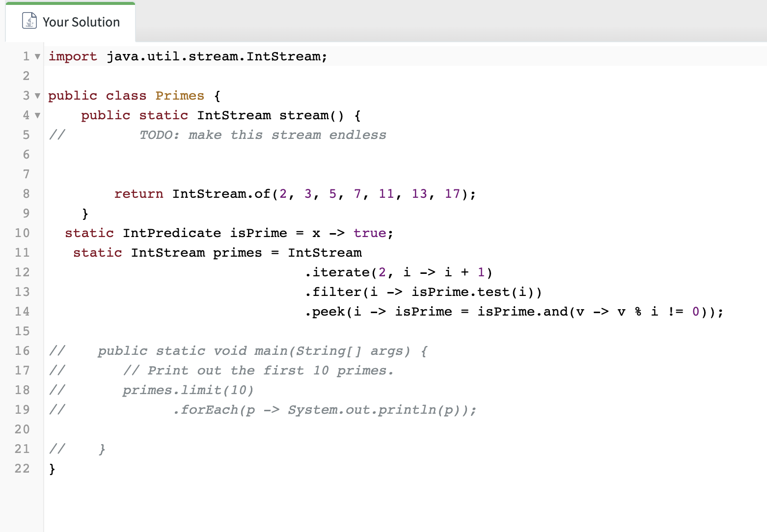Viewport: 767px width, 532px height.
Task: Click the primes.limit(10) comment line
Action: [188, 390]
